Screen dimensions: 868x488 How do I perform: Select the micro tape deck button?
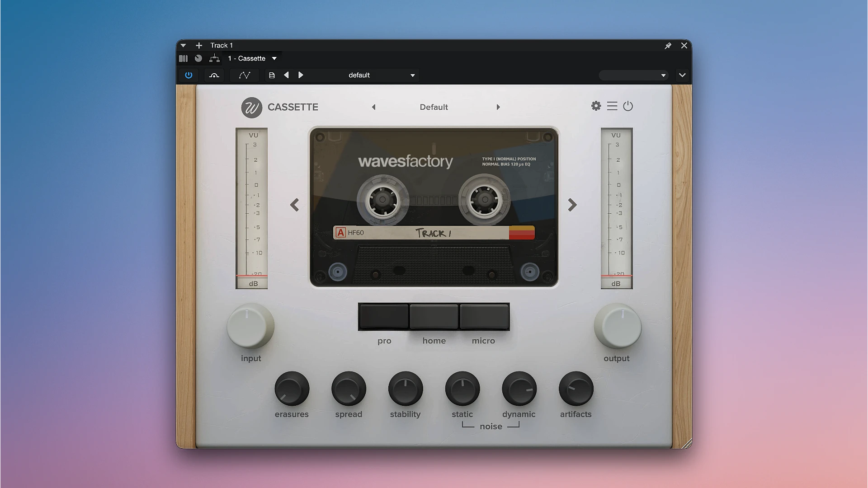[484, 316]
